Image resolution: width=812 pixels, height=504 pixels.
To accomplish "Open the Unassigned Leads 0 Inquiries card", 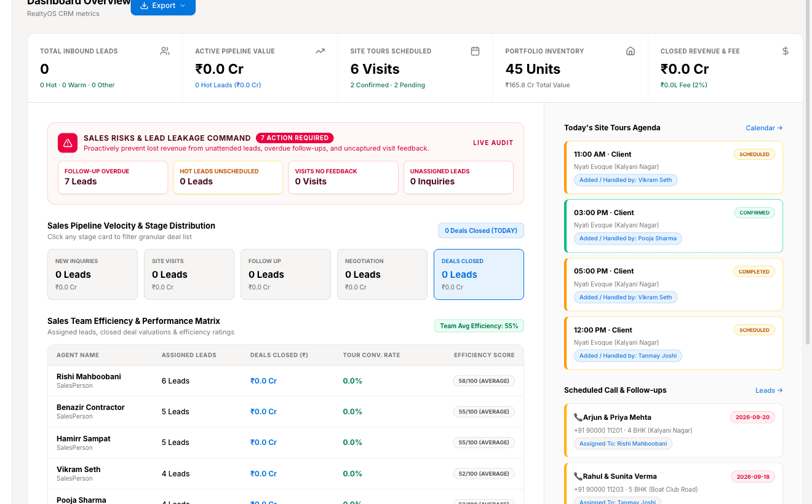I will click(458, 178).
